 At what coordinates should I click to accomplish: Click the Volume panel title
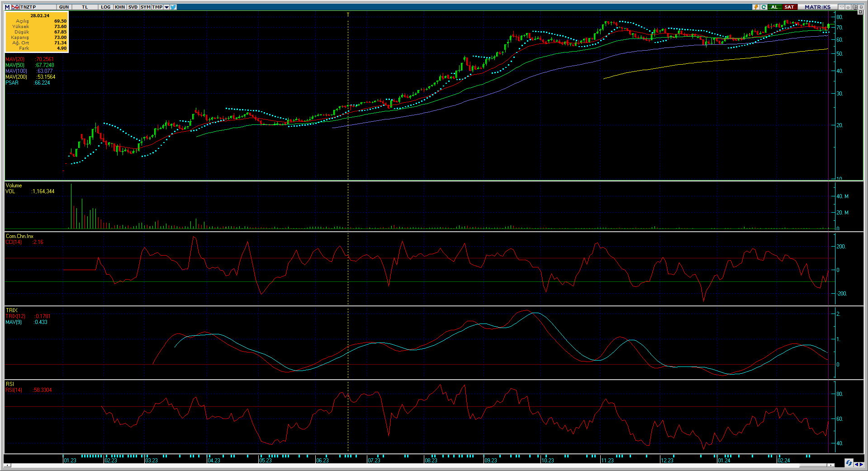pos(14,186)
